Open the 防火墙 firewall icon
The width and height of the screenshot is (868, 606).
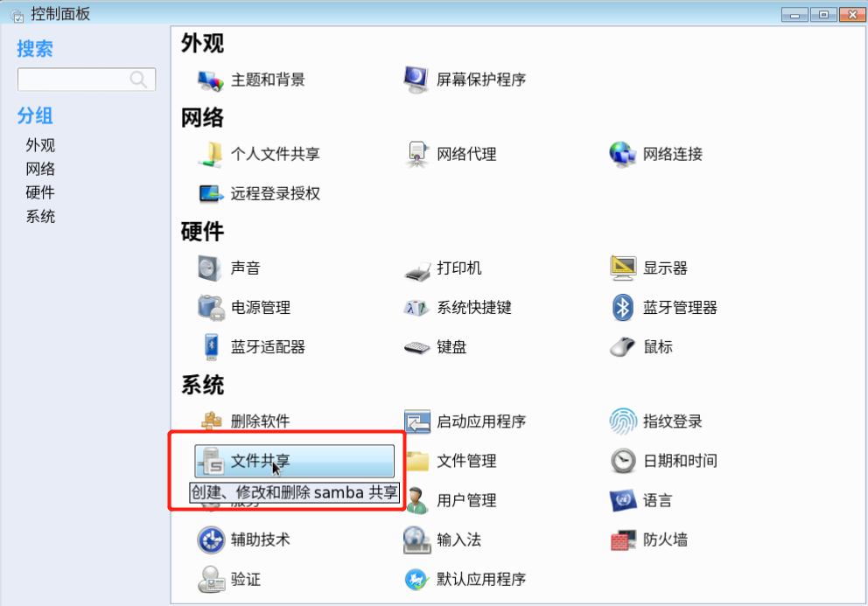tap(623, 540)
